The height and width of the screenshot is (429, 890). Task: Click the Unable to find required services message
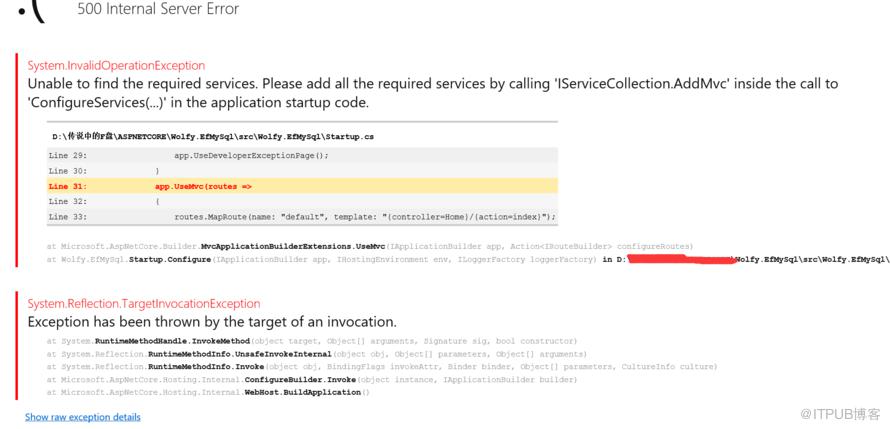[433, 93]
